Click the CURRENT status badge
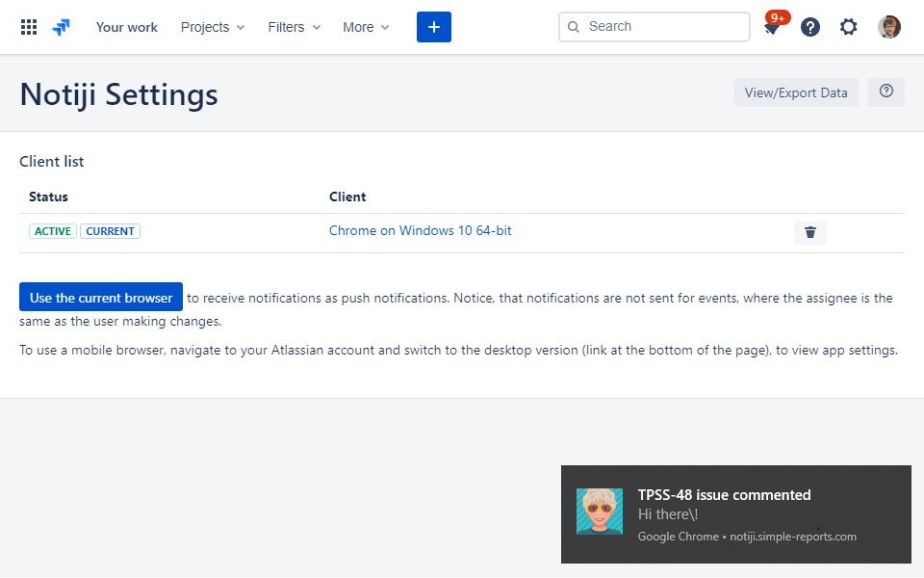The width and height of the screenshot is (924, 578). coord(110,231)
